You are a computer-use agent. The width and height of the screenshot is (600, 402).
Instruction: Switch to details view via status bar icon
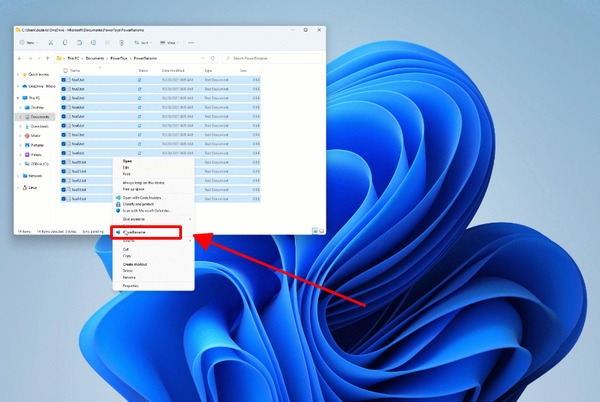(x=315, y=231)
